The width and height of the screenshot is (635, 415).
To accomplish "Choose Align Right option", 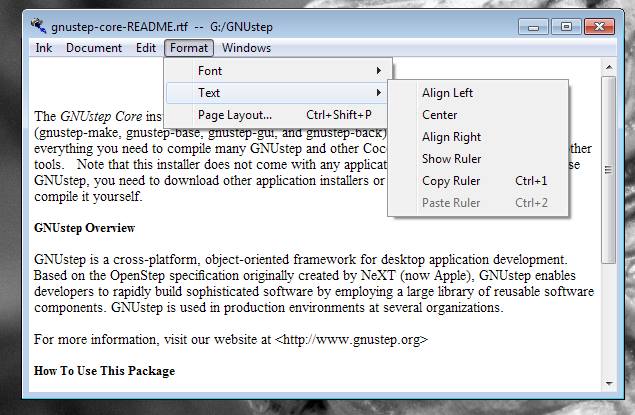I will (x=451, y=137).
